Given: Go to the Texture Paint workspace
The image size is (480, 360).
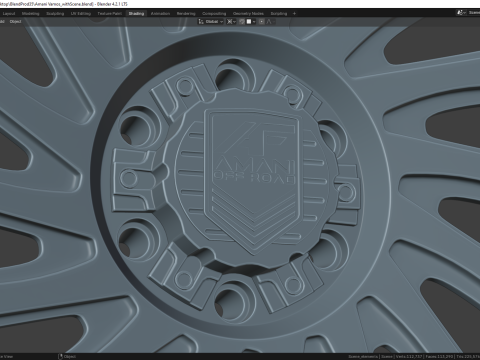Looking at the screenshot, I should [110, 14].
